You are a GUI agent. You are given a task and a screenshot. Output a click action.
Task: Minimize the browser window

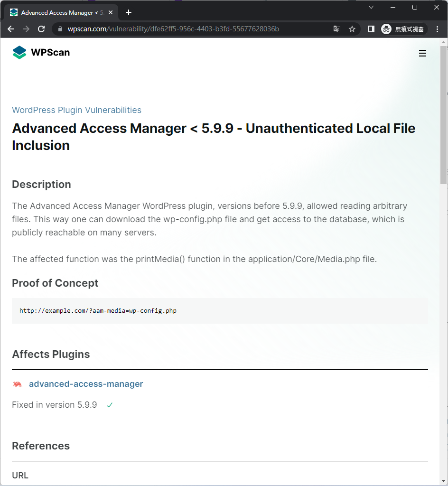pyautogui.click(x=393, y=7)
